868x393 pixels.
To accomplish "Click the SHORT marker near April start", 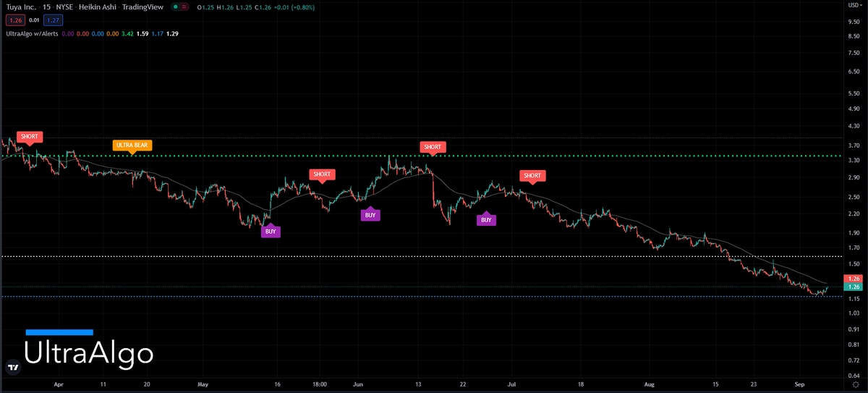I will 30,137.
